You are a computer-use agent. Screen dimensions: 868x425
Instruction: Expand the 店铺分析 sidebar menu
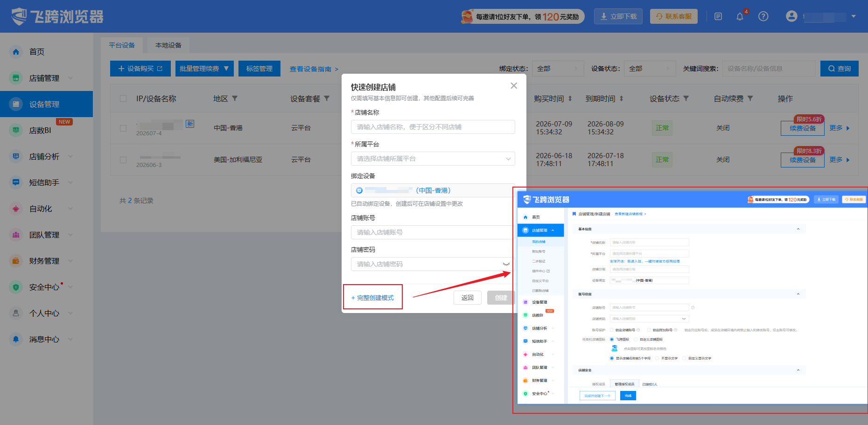click(70, 156)
